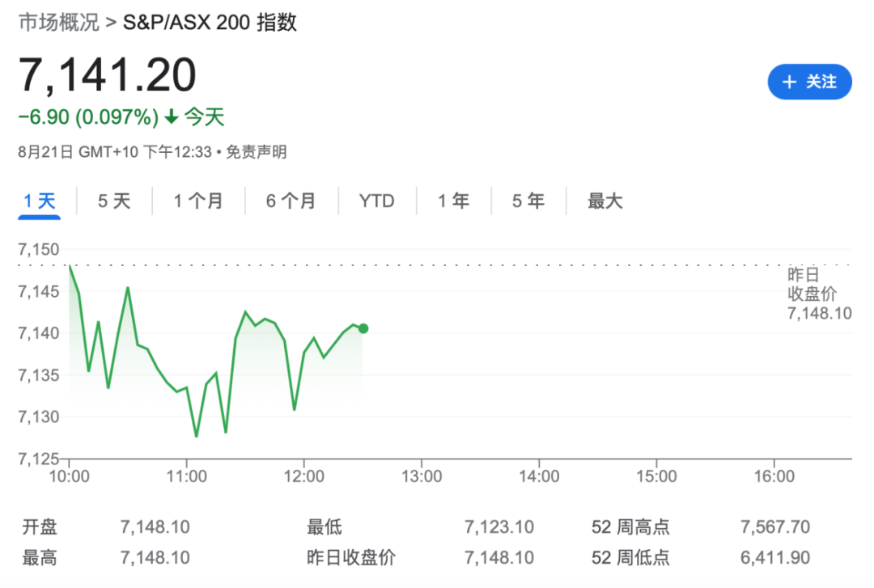
Task: Open the 市场概况 breadcrumb link
Action: point(58,23)
